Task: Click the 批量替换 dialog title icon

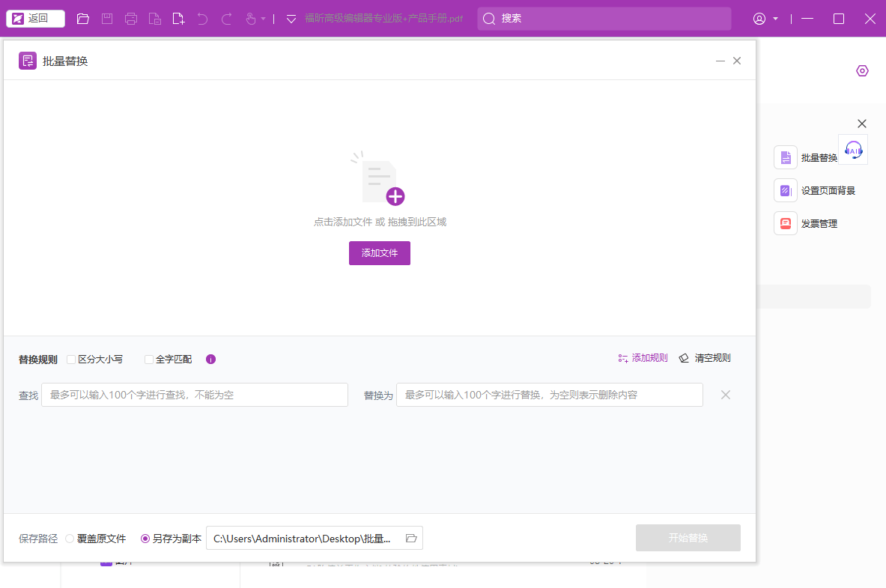Action: tap(28, 61)
